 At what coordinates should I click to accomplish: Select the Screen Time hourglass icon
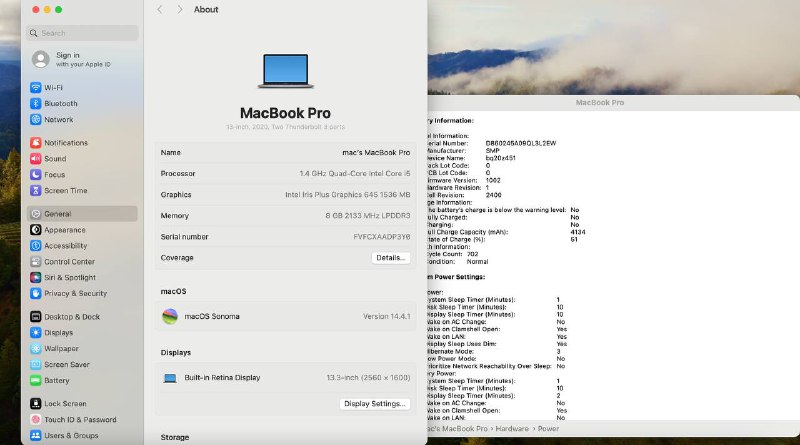point(36,190)
